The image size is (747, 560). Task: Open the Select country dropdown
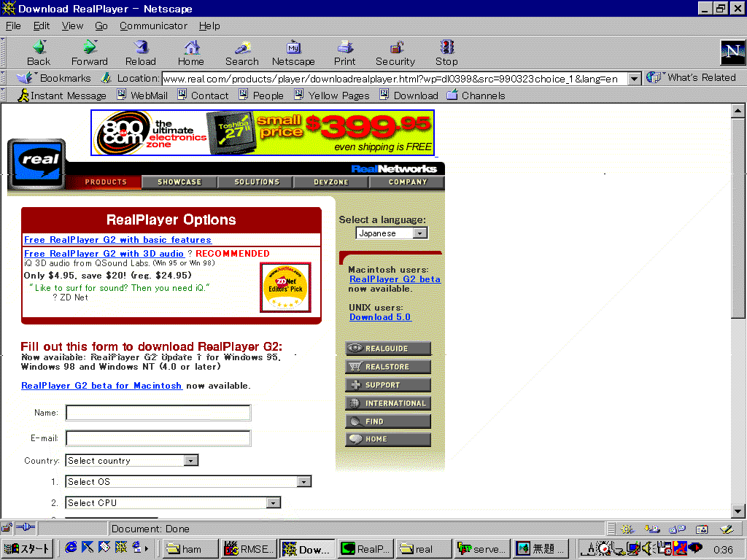pos(131,461)
